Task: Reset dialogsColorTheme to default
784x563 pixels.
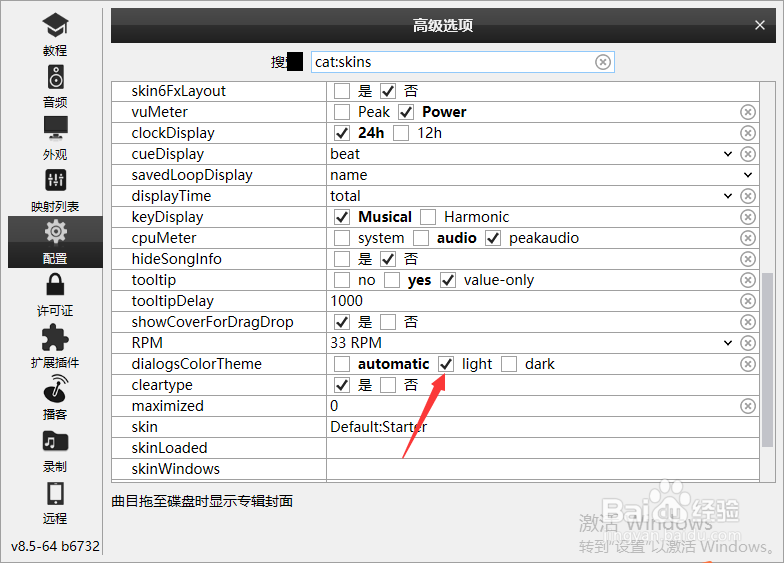Action: click(748, 364)
